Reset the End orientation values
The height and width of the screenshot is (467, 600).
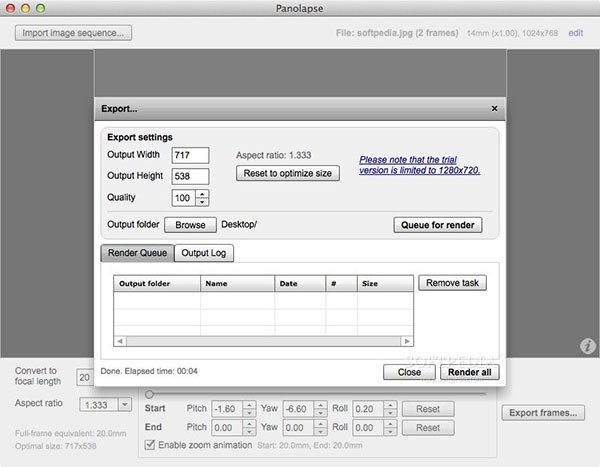click(x=428, y=428)
